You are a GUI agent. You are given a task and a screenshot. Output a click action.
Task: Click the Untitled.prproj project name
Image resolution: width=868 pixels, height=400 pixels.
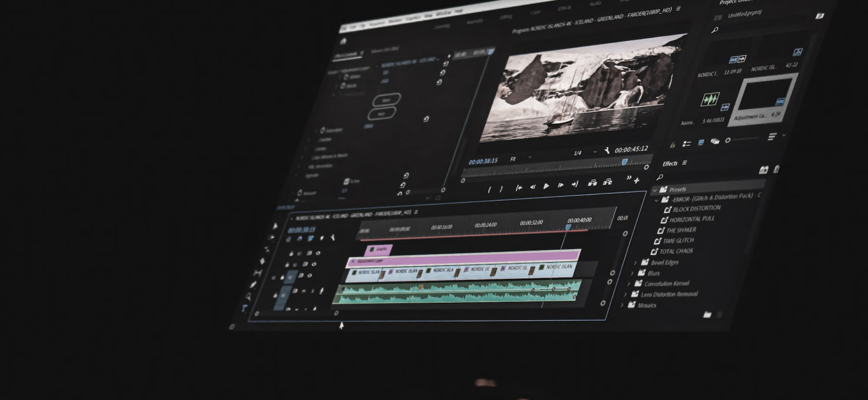pos(745,14)
